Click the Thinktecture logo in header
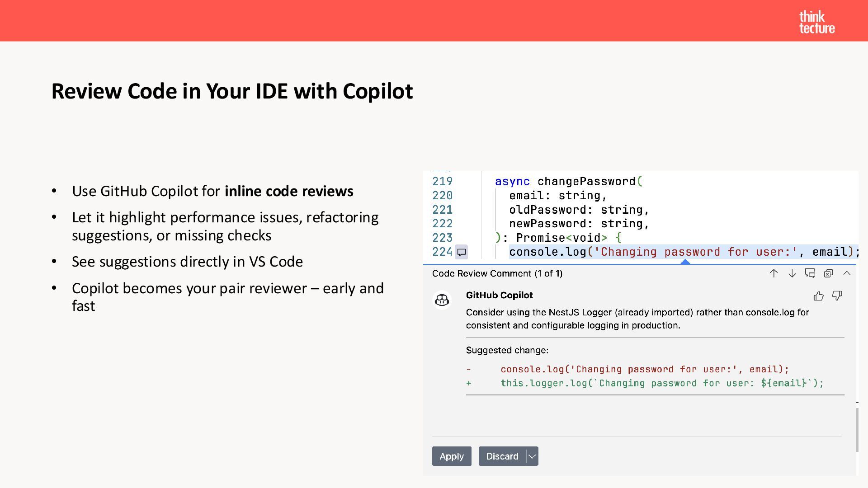The height and width of the screenshot is (488, 868). point(816,22)
